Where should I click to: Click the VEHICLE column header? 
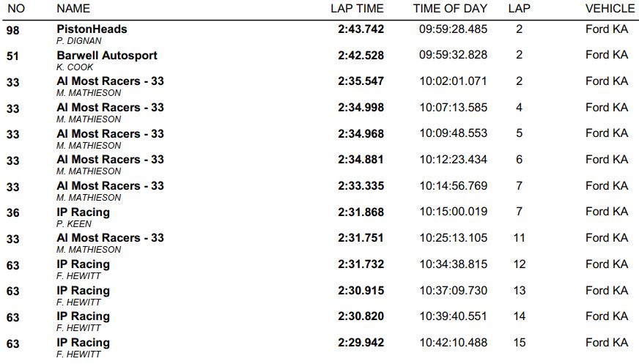point(610,9)
